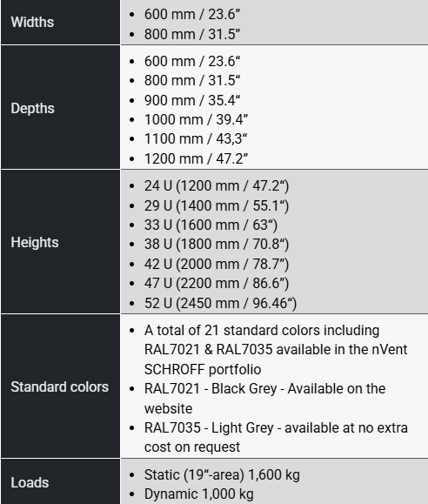Screen dimensions: 428x504
Task: Click the RAL7021 Black Grey entry
Action: (264, 399)
